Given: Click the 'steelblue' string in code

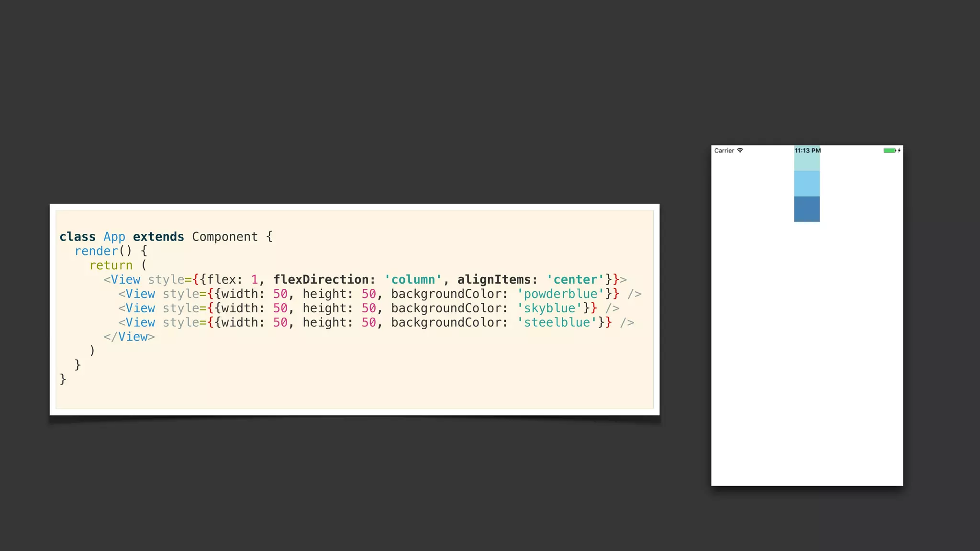Looking at the screenshot, I should (557, 323).
